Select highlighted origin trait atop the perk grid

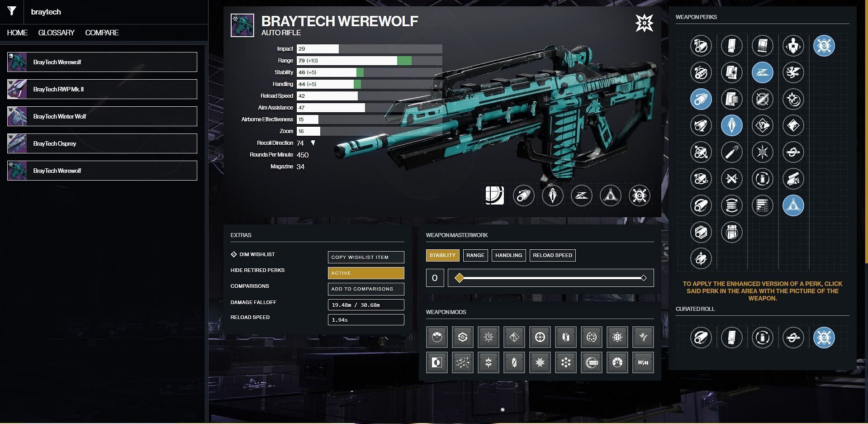coord(824,46)
